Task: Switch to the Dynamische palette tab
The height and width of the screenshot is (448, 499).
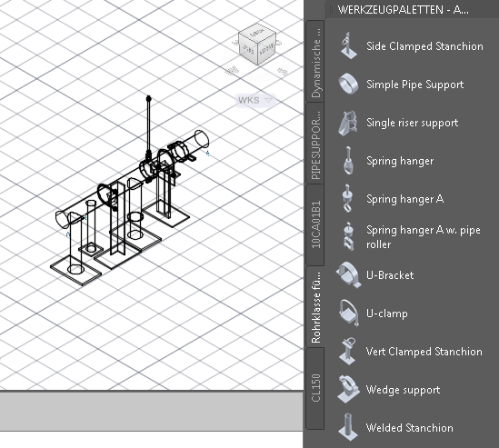Action: click(x=315, y=61)
